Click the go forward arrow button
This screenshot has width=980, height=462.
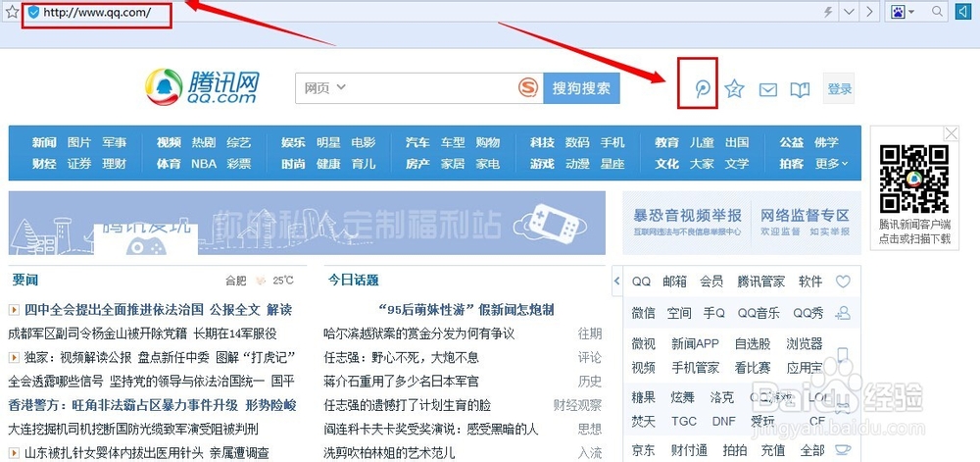coord(868,12)
